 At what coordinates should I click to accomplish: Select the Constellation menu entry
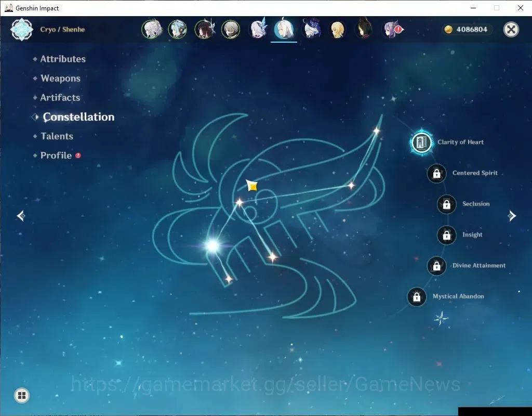tap(78, 117)
